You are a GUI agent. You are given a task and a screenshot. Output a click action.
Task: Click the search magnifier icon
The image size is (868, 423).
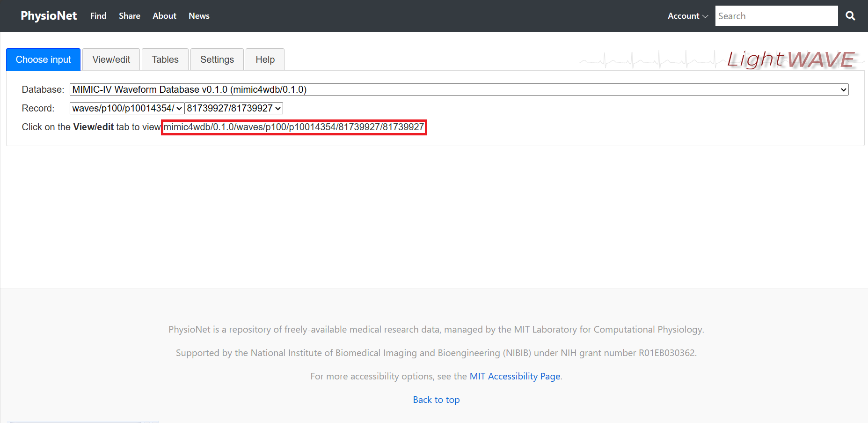click(x=850, y=16)
